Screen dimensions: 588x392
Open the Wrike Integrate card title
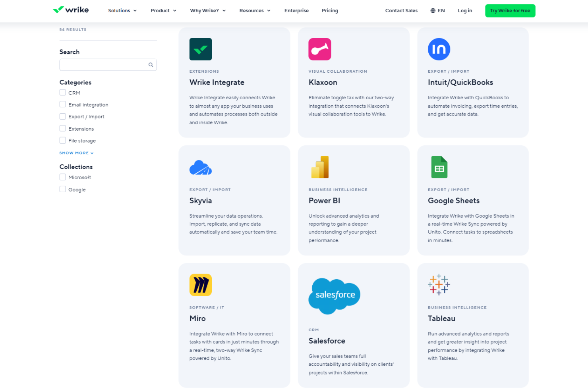217,83
